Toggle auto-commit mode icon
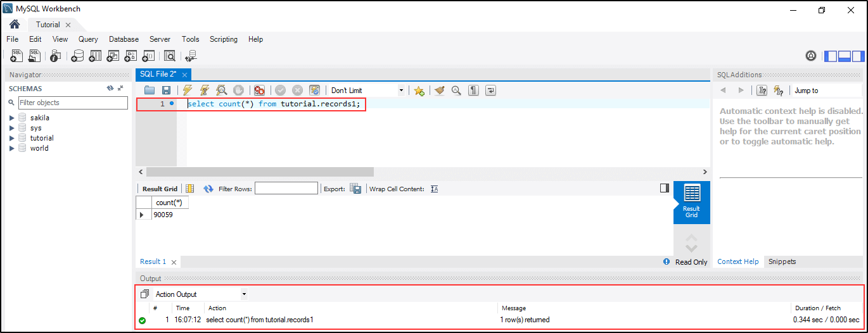This screenshot has height=333, width=868. click(314, 91)
